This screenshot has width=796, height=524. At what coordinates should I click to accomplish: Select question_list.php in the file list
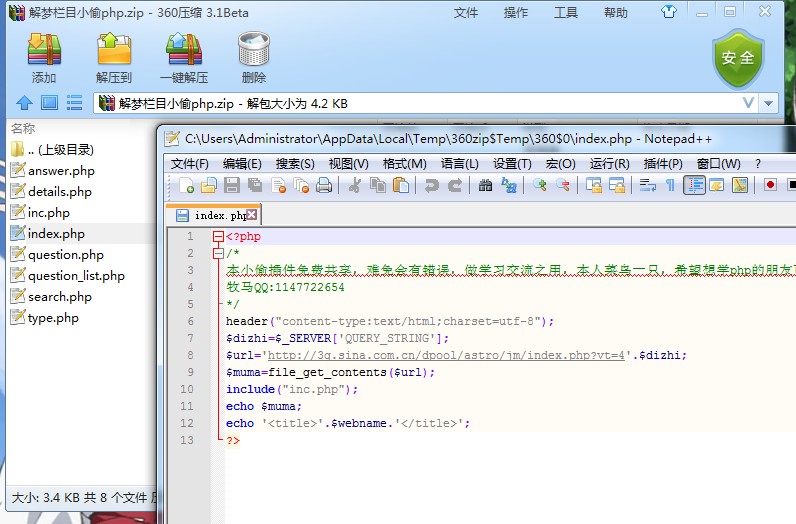click(x=76, y=276)
